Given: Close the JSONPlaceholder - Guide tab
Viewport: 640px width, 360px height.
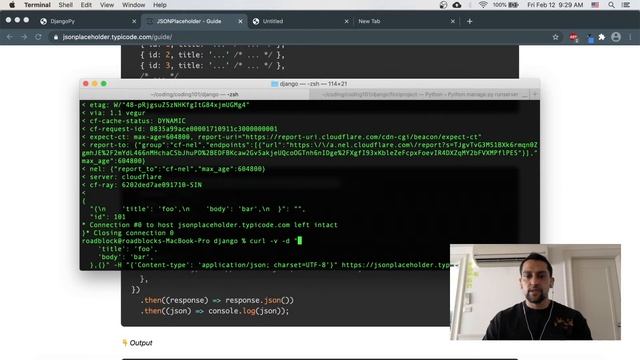Looking at the screenshot, I should pyautogui.click(x=240, y=21).
